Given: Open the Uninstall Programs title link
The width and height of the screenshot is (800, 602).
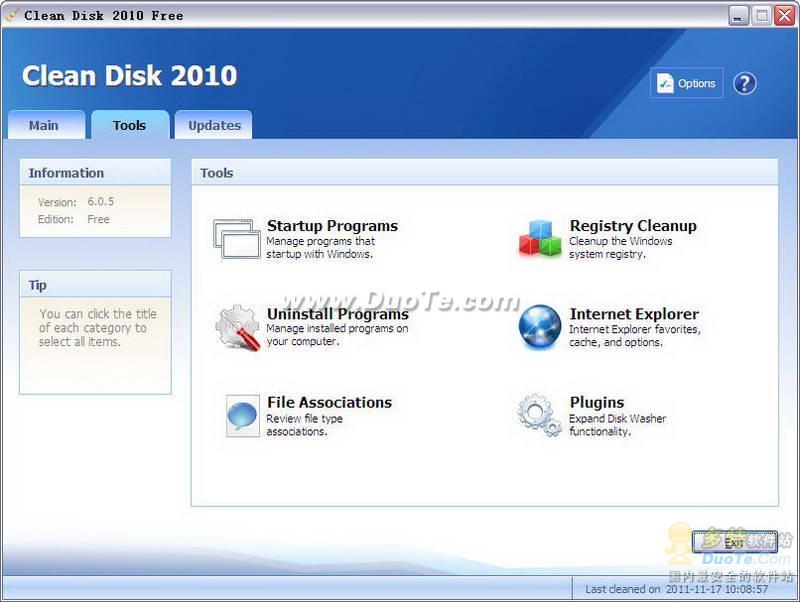Looking at the screenshot, I should 338,313.
